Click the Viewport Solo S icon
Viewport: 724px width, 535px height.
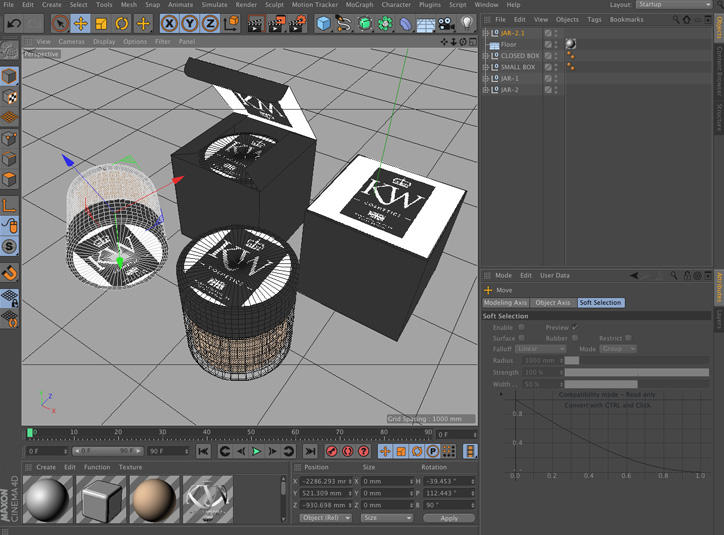click(9, 246)
